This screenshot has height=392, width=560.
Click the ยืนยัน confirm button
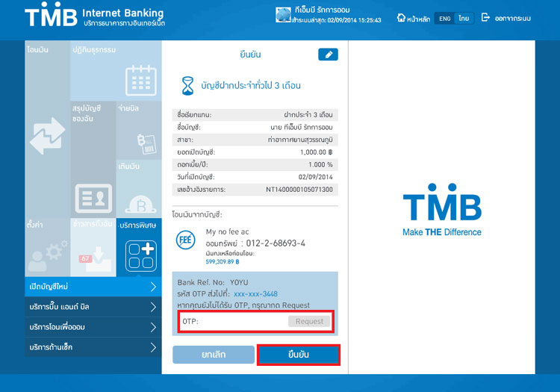click(x=299, y=355)
